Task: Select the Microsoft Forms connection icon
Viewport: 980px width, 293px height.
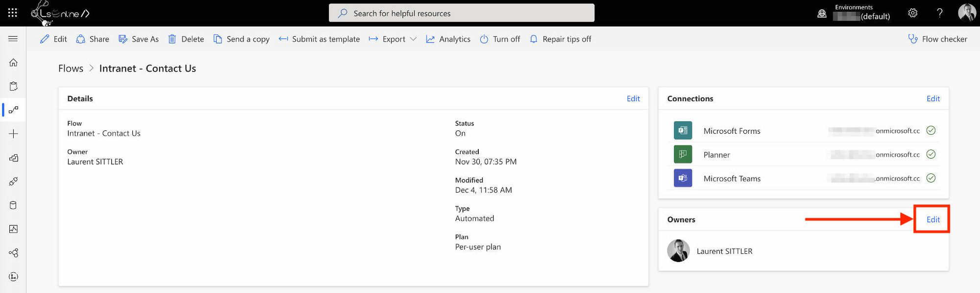Action: pyautogui.click(x=683, y=131)
